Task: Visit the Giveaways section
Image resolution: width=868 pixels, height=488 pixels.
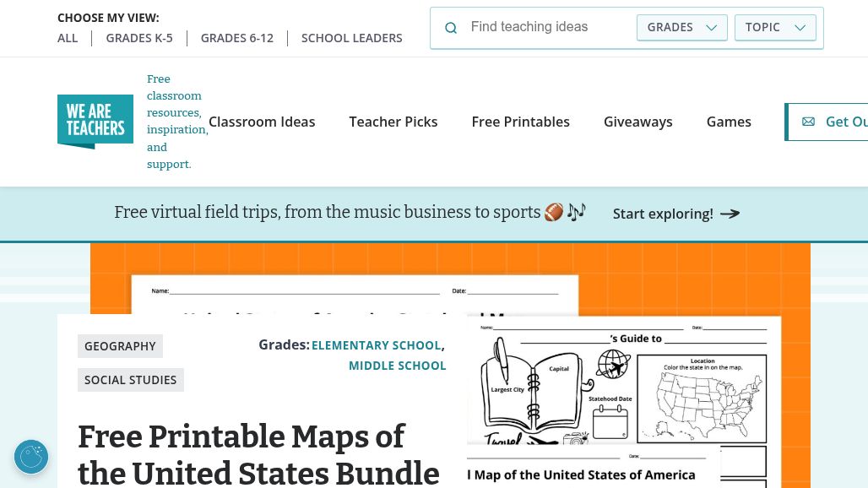Action: [x=638, y=122]
